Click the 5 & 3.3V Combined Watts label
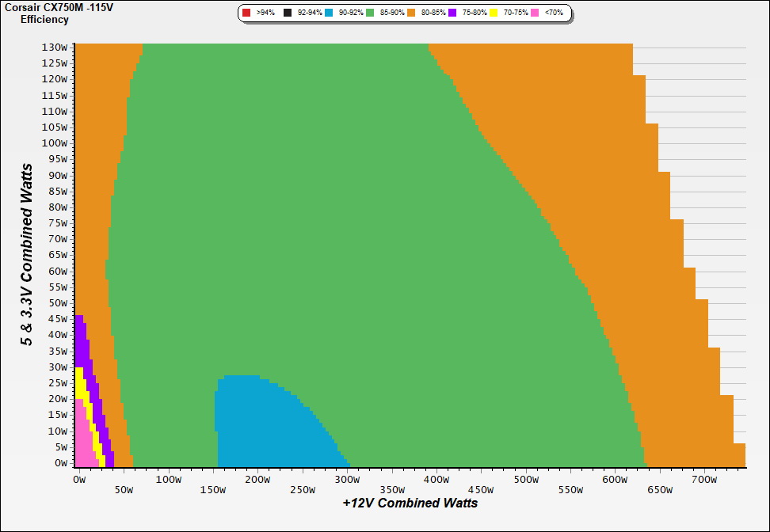 click(27, 255)
